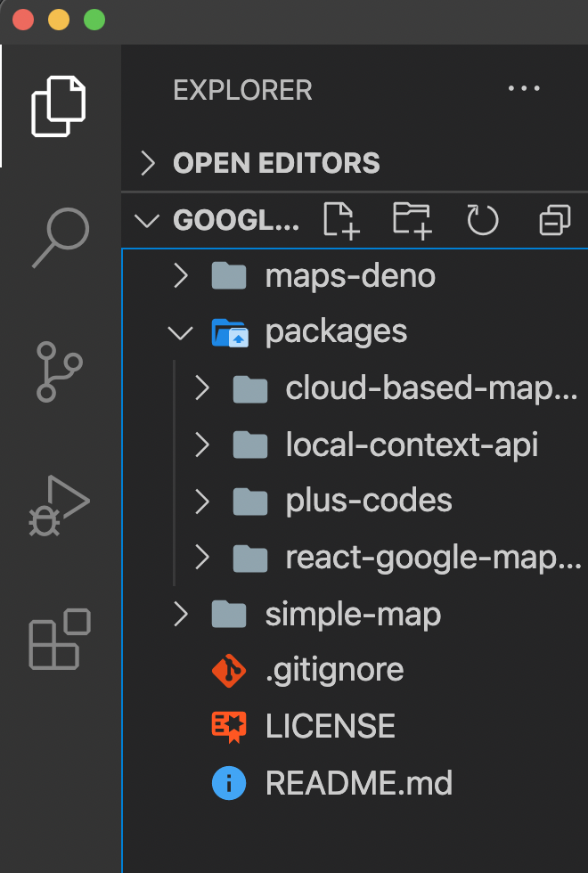
Task: Open the Search view in activity bar
Action: (x=61, y=238)
